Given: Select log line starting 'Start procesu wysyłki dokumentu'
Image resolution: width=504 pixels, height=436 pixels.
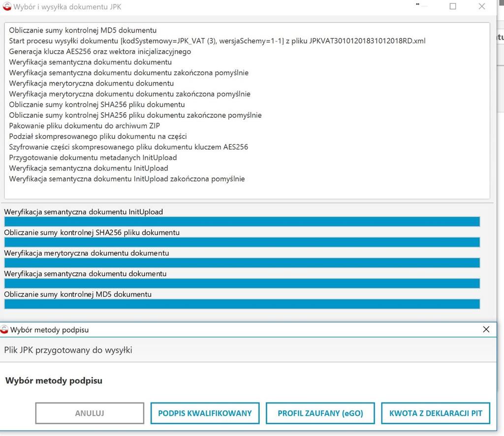Looking at the screenshot, I should pos(217,41).
